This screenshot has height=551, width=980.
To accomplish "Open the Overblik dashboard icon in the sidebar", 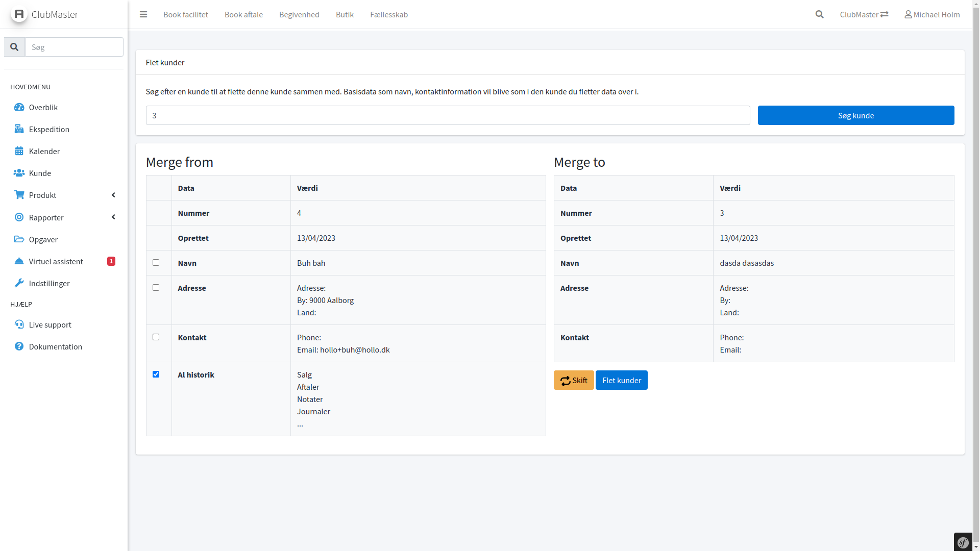I will pos(19,107).
